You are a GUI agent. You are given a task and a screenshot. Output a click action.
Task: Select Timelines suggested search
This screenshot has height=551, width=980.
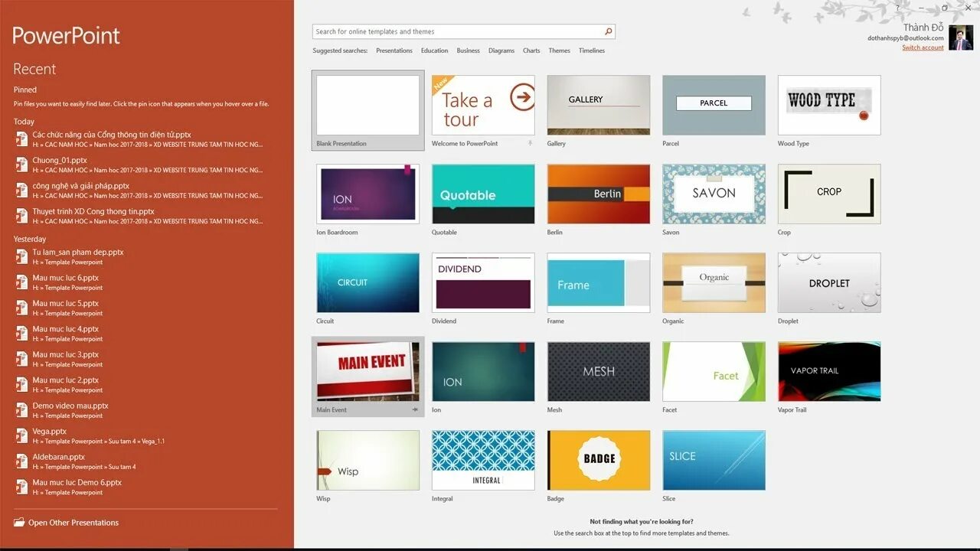[592, 51]
